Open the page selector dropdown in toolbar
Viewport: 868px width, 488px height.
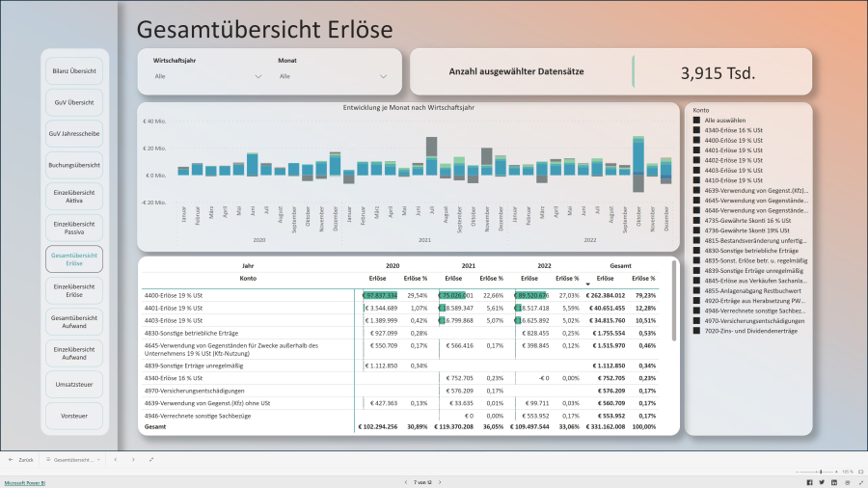tap(73, 460)
